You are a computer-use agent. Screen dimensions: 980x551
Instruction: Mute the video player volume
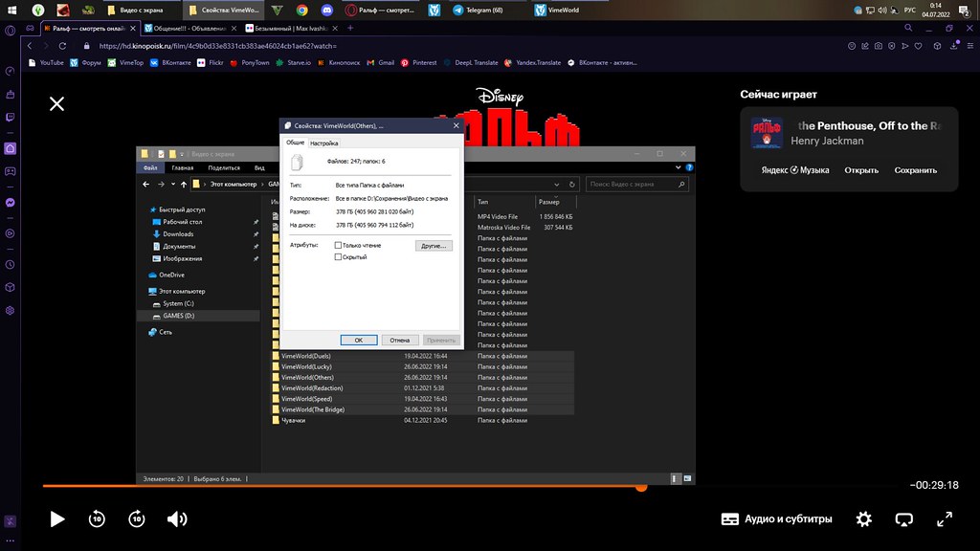coord(177,518)
